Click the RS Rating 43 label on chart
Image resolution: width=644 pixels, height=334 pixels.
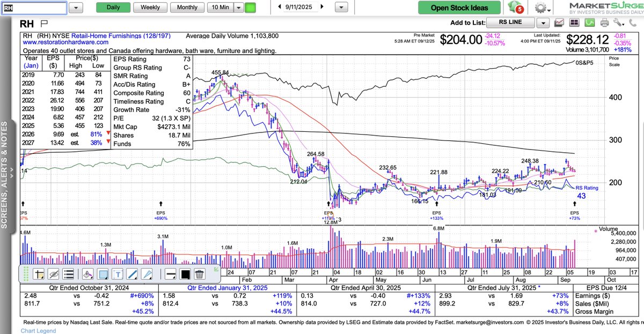coord(587,192)
